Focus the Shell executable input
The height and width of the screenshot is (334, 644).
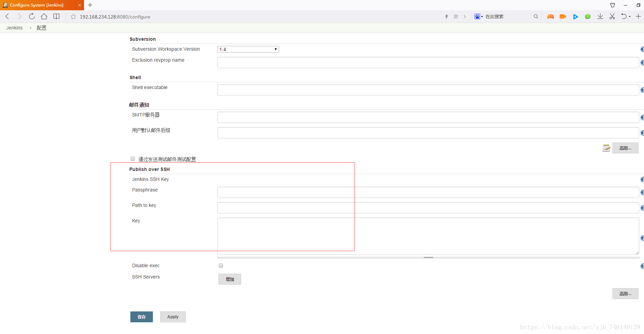pos(428,90)
